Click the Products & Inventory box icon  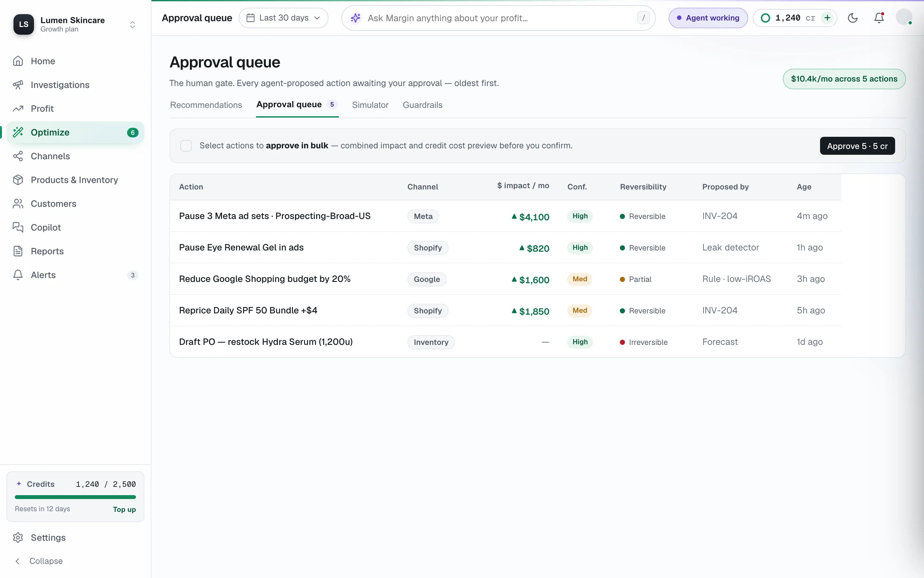(x=18, y=180)
